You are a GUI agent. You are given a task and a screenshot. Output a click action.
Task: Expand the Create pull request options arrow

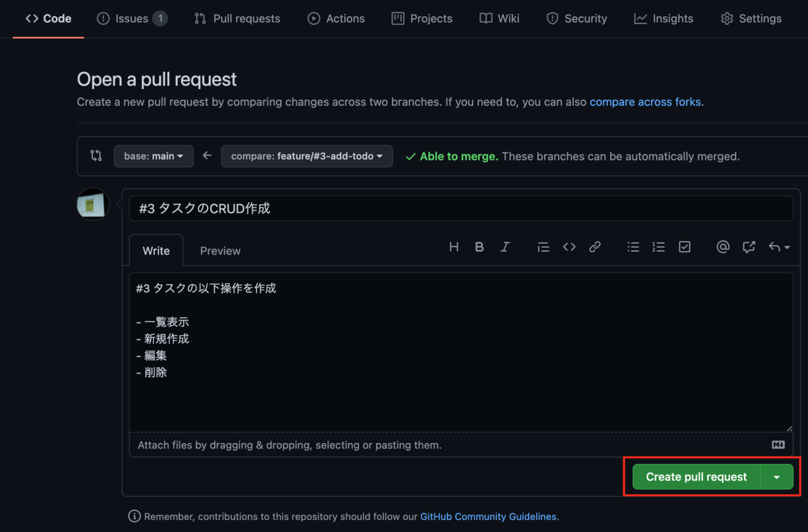pos(777,477)
